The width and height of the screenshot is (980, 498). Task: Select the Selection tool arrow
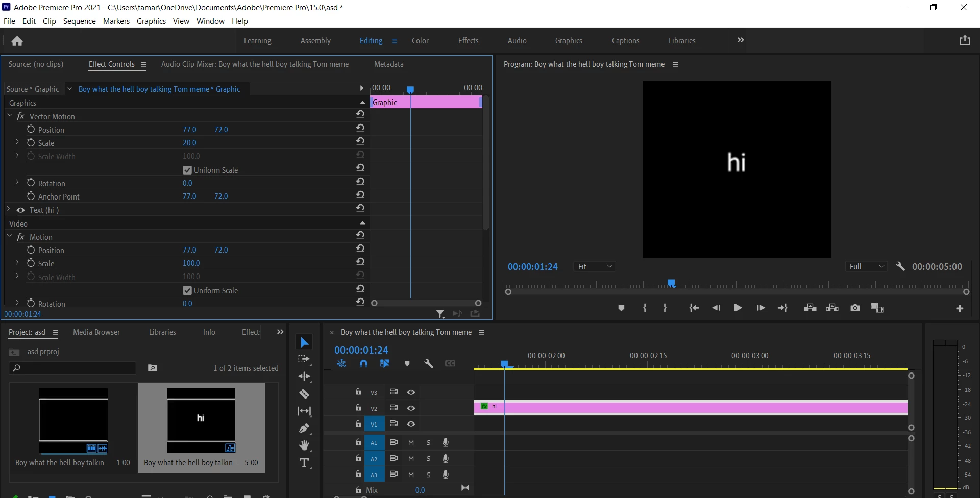click(304, 342)
